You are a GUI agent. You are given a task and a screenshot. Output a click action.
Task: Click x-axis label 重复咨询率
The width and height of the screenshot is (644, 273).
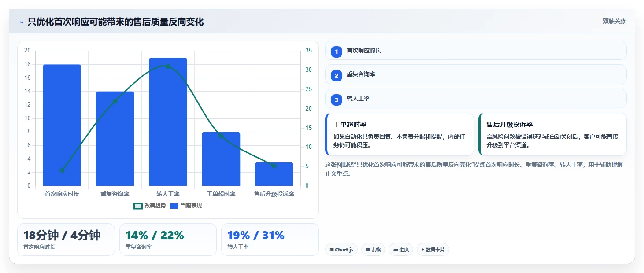(x=115, y=194)
